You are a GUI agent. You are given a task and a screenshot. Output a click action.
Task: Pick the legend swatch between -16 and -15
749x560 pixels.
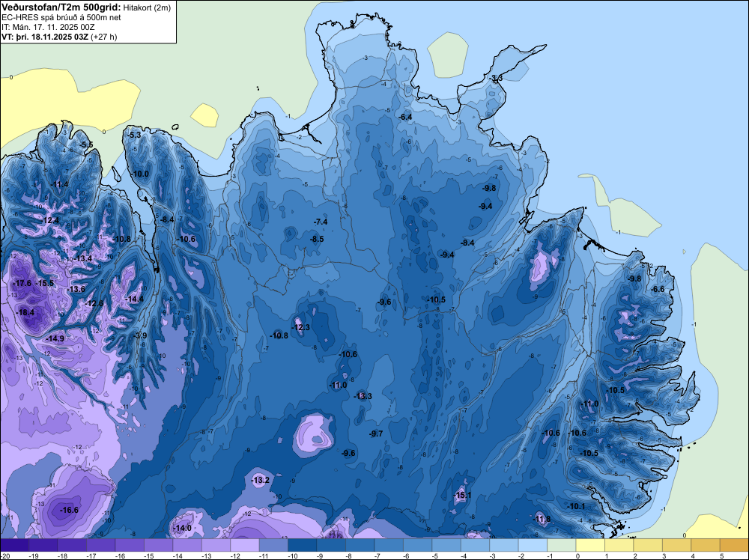click(x=130, y=545)
